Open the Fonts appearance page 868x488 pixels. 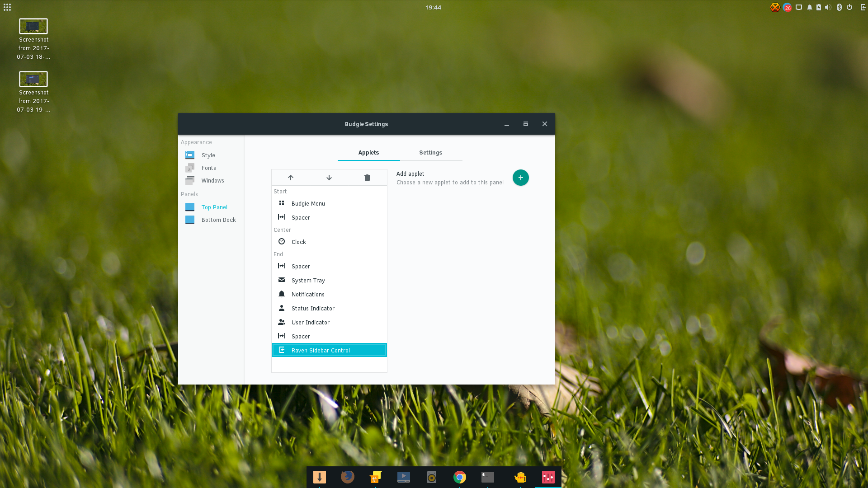coord(211,168)
